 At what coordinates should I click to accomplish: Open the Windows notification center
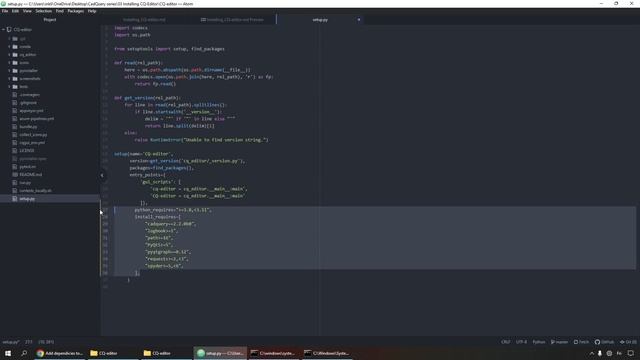pos(631,353)
